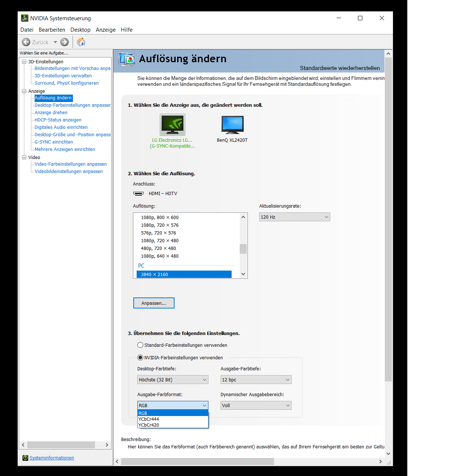The width and height of the screenshot is (457, 476).
Task: Select Standard-Farbeinstellungen verwenden radio button
Action: pyautogui.click(x=140, y=345)
